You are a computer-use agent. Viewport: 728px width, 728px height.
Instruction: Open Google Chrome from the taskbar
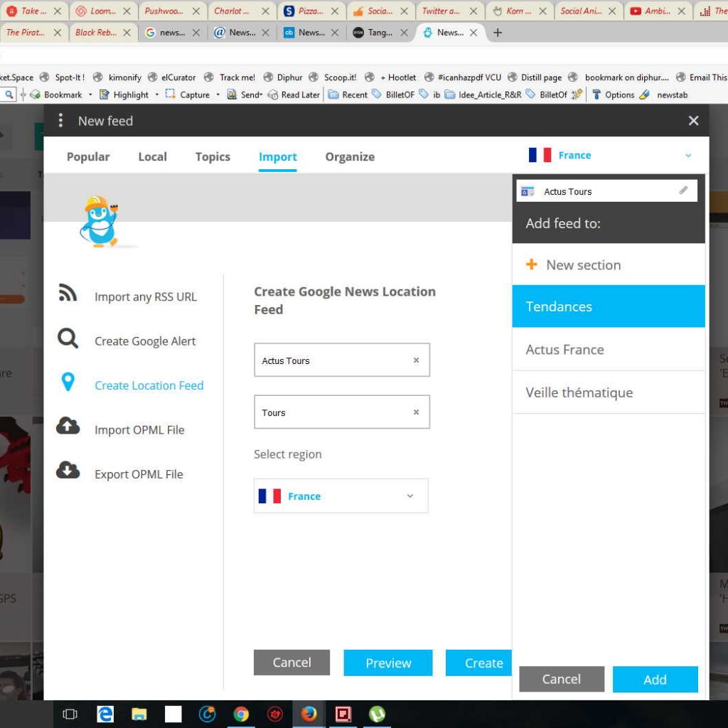coord(240,714)
